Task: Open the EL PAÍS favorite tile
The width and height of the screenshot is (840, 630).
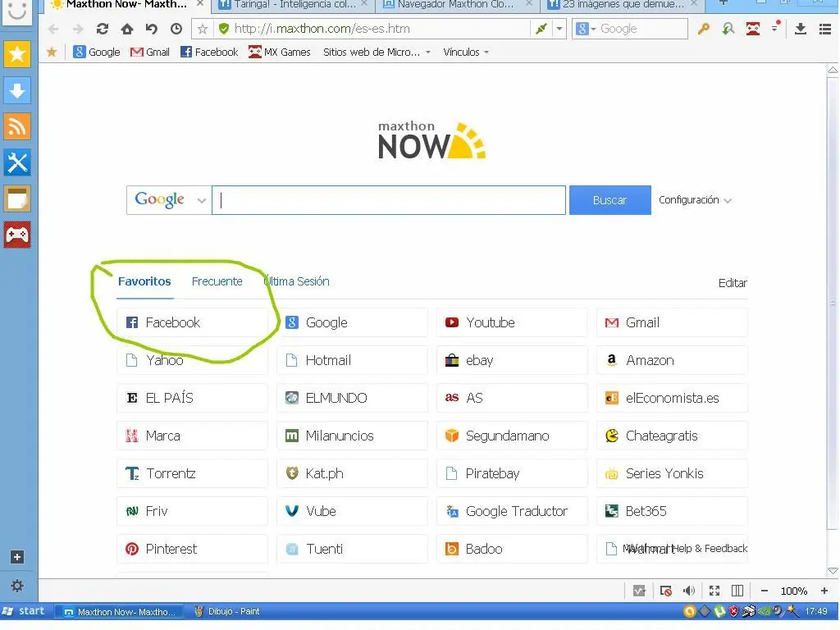Action: [192, 398]
